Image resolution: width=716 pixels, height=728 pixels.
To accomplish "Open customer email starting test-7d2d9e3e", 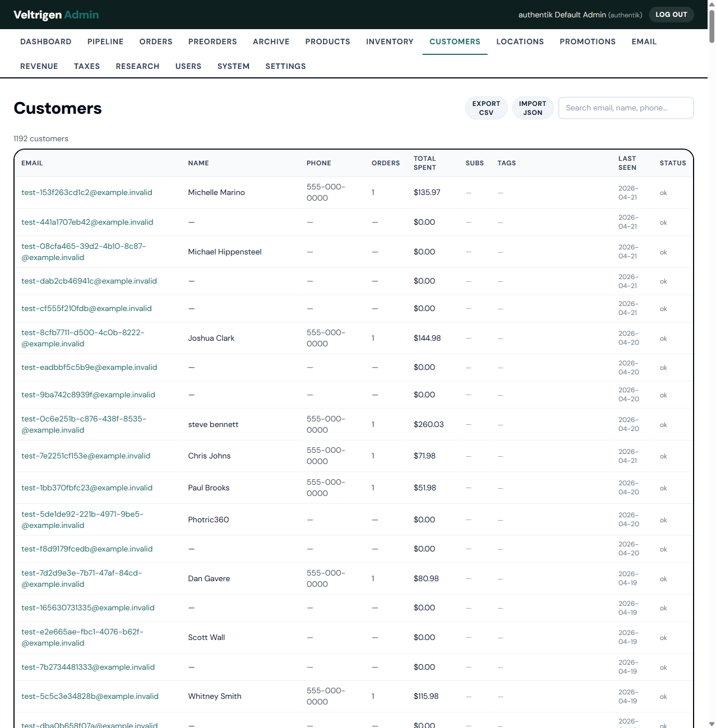I will (82, 578).
